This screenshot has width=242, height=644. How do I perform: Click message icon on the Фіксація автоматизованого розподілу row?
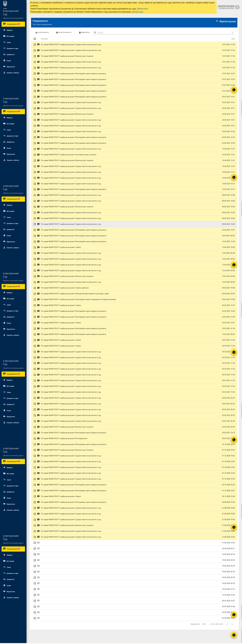coord(38,294)
